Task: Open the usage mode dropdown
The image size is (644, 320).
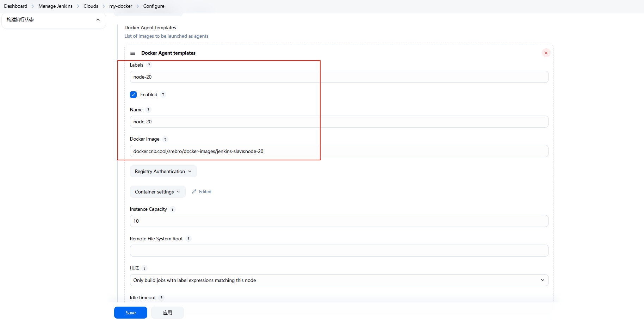Action: point(339,280)
